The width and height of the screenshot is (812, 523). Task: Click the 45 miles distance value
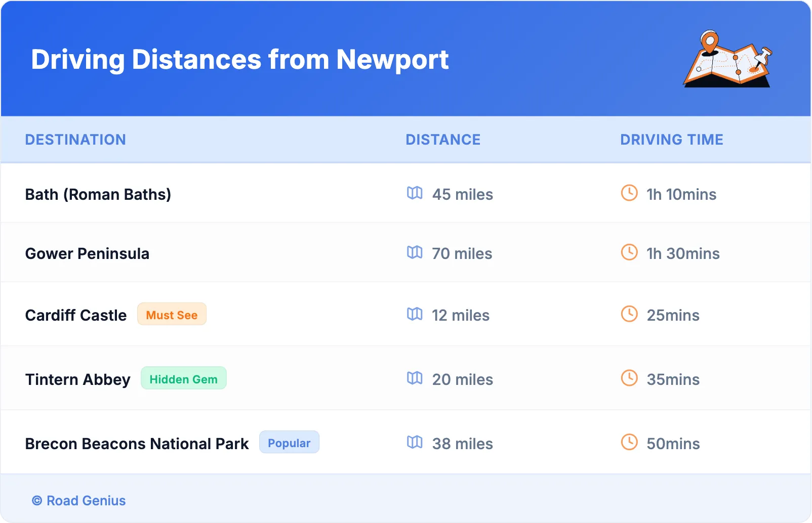click(x=463, y=194)
